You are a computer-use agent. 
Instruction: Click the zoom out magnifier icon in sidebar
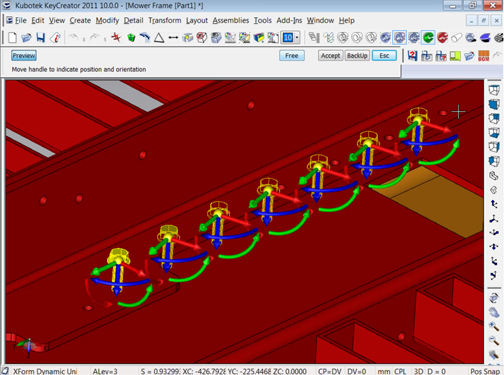point(494,340)
